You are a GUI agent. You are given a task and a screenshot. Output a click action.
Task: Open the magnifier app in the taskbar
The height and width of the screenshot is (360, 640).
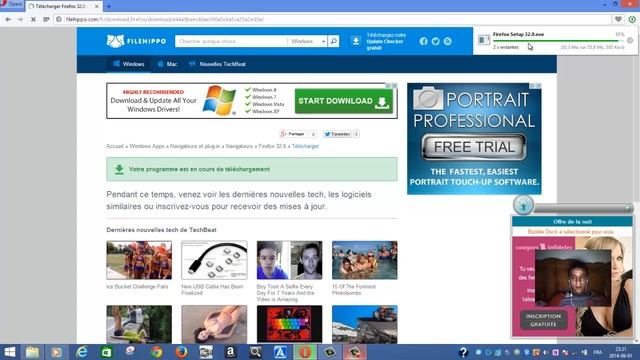point(256,352)
